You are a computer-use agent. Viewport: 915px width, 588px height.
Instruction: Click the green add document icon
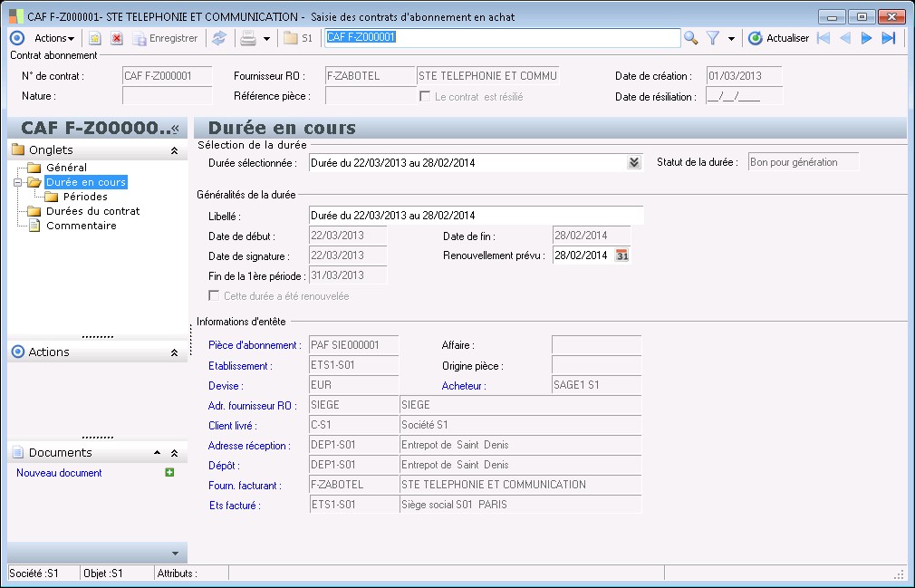point(169,472)
